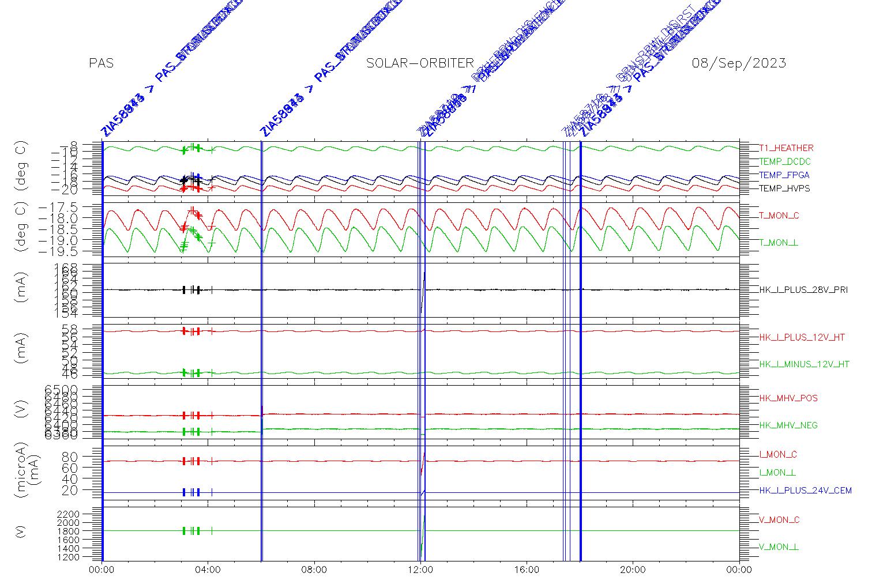The image size is (872, 588).
Task: Pick the V_MON_C legend label
Action: (x=779, y=520)
